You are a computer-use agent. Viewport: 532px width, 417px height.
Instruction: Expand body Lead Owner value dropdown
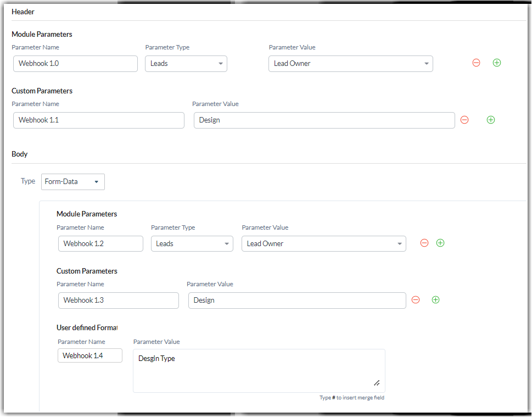323,244
